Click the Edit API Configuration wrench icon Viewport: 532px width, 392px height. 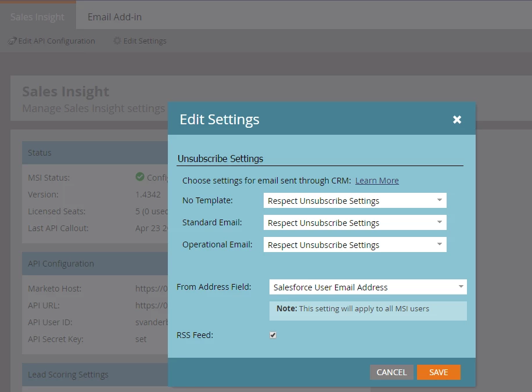point(12,41)
